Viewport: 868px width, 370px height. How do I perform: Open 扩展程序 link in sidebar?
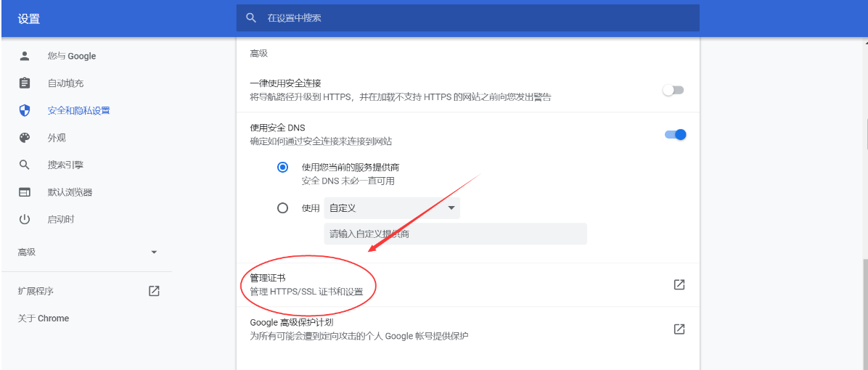pos(36,291)
